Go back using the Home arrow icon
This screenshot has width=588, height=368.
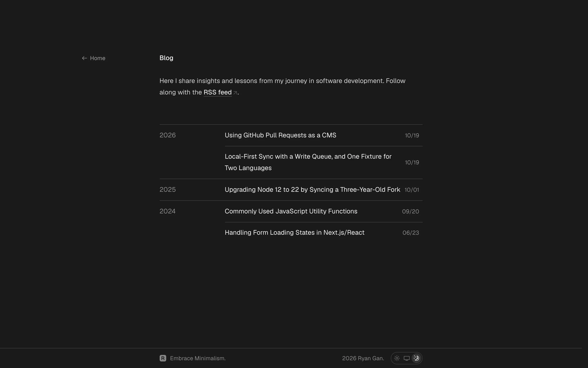84,58
